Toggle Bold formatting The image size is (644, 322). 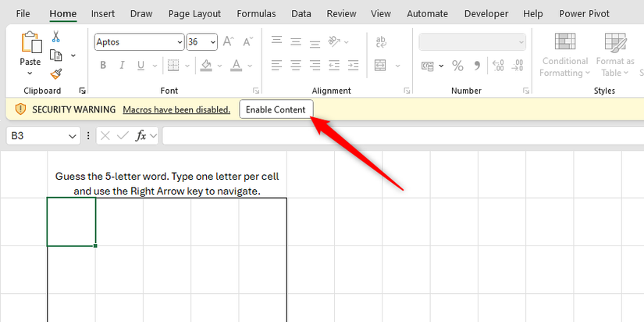[x=103, y=66]
